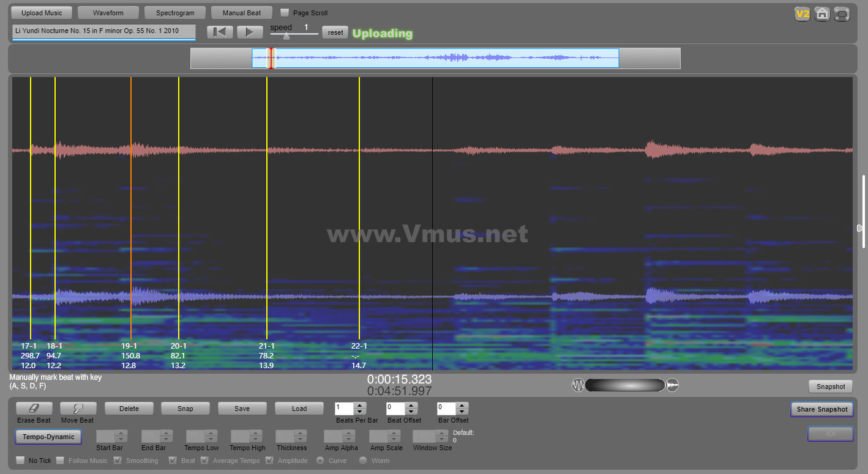
Task: Select the Erase Beat eraser tool
Action: [x=34, y=409]
